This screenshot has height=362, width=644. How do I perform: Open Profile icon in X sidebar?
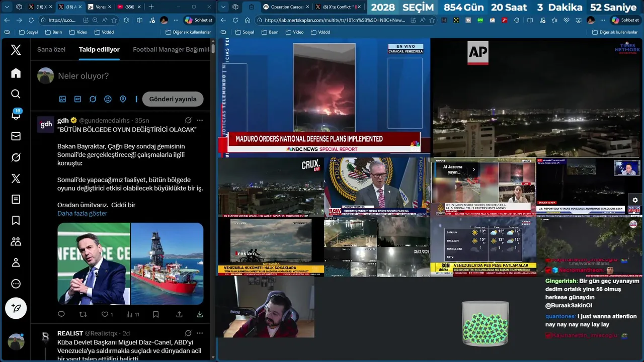pyautogui.click(x=16, y=262)
